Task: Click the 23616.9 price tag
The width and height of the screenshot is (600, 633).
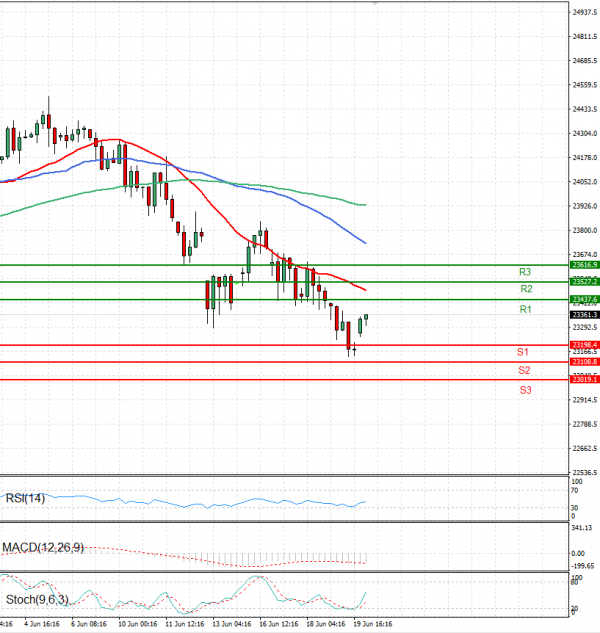Action: tap(585, 265)
